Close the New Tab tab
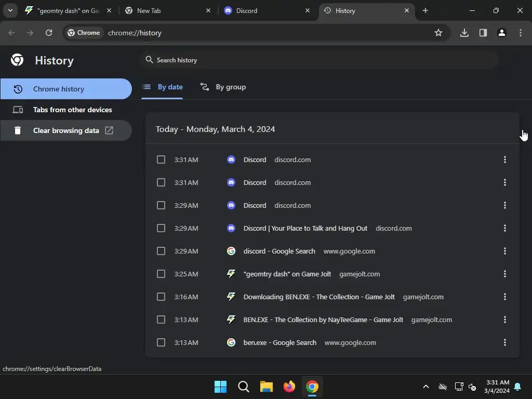The width and height of the screenshot is (532, 399). click(208, 10)
